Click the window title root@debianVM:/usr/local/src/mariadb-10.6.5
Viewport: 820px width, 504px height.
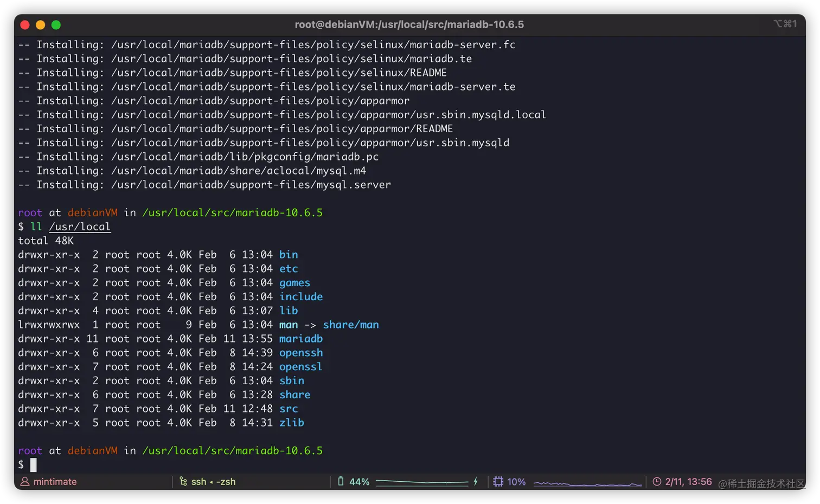(x=409, y=24)
